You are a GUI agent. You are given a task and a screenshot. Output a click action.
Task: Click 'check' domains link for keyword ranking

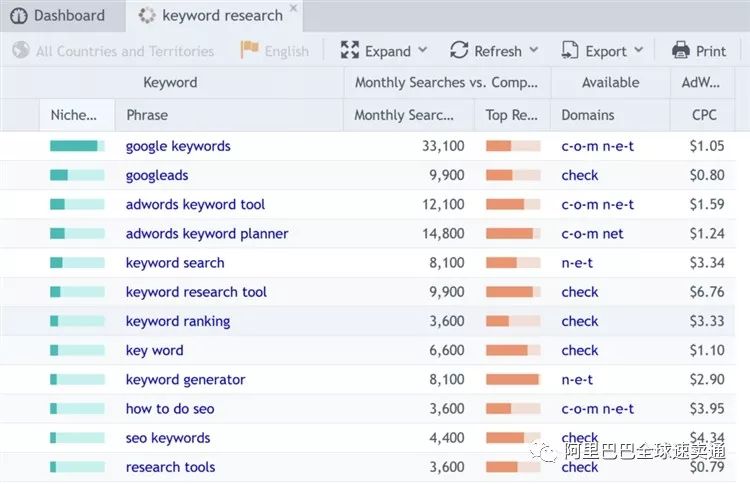[580, 321]
